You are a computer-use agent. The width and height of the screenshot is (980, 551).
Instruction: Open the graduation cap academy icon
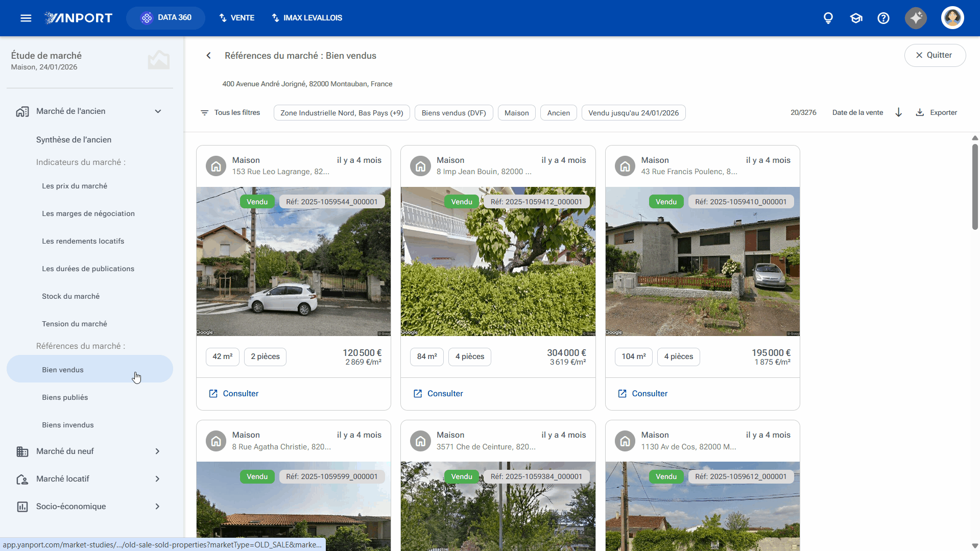856,18
